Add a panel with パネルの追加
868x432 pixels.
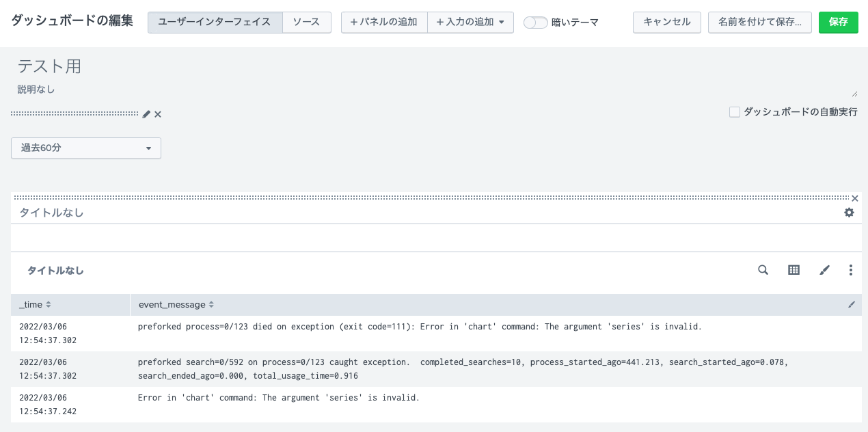pyautogui.click(x=384, y=22)
